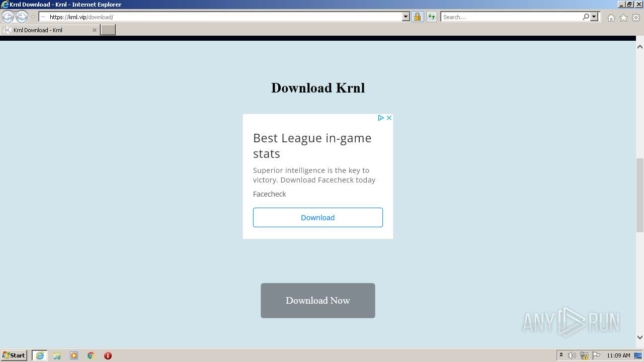The width and height of the screenshot is (644, 362).
Task: Open the recent pages dropdown arrow
Action: point(33,17)
